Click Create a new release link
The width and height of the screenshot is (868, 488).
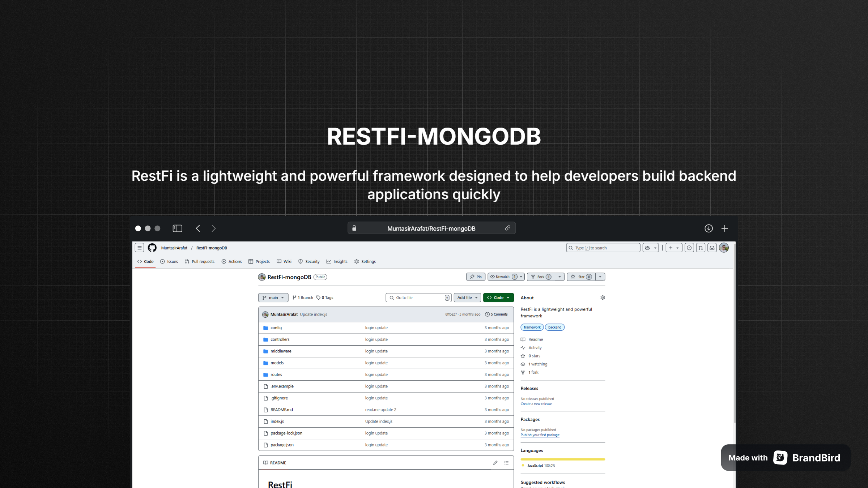pos(536,404)
